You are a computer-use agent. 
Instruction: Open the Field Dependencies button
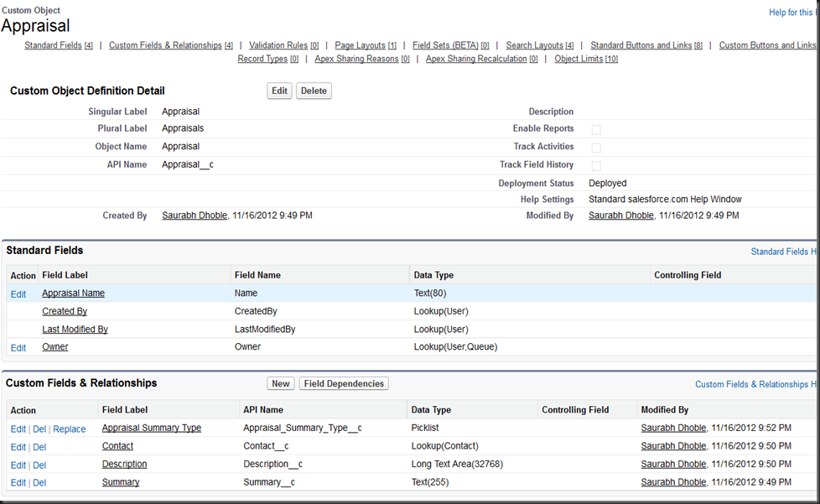coord(344,384)
